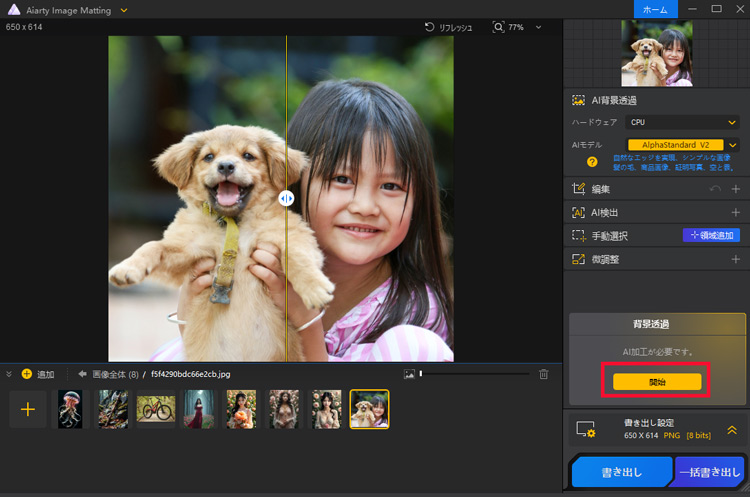Click the large plus add-image tile
This screenshot has width=750, height=497.
pos(28,409)
